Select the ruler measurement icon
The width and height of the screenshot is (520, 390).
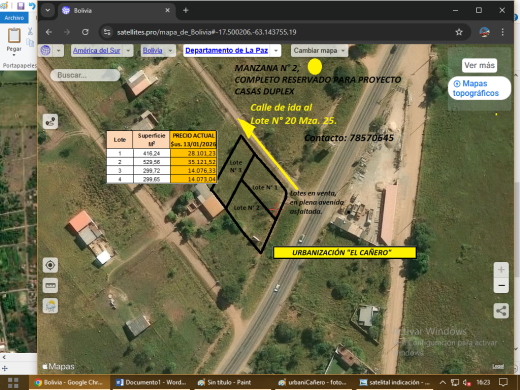pyautogui.click(x=50, y=286)
